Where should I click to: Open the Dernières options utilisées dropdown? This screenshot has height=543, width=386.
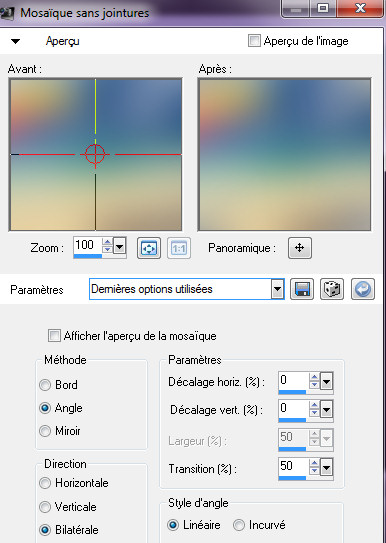pyautogui.click(x=277, y=289)
